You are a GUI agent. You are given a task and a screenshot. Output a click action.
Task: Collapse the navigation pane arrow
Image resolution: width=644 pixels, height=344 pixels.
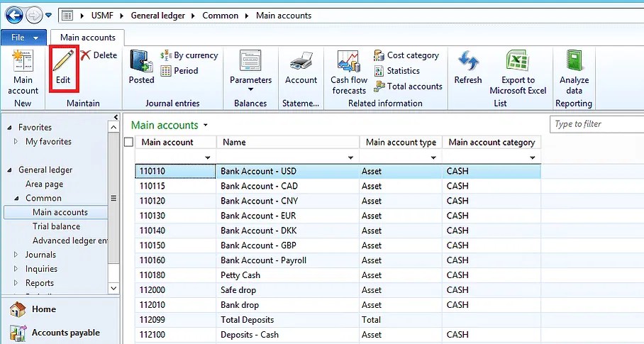click(116, 118)
